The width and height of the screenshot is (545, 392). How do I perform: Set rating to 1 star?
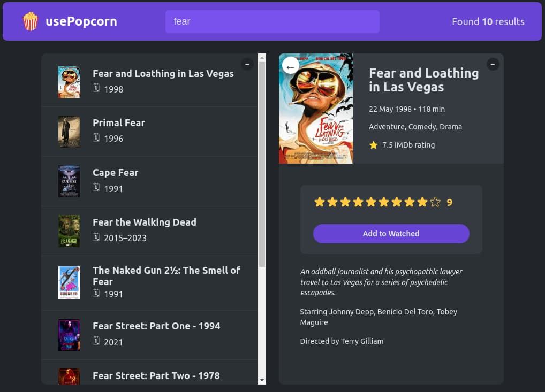320,202
